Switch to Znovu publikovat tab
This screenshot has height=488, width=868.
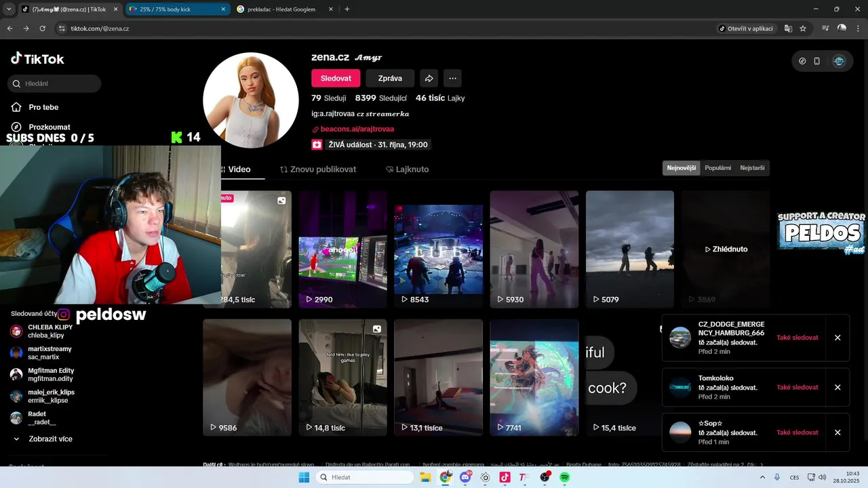[317, 169]
